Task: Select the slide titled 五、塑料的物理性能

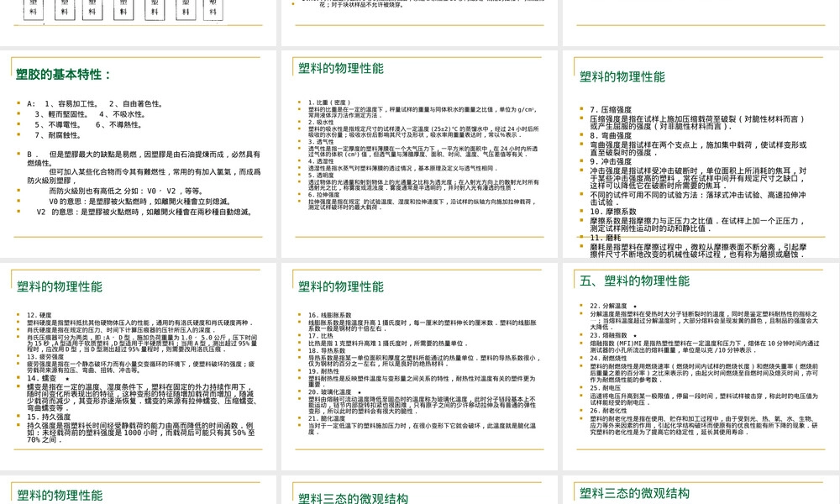Action: pyautogui.click(x=701, y=366)
